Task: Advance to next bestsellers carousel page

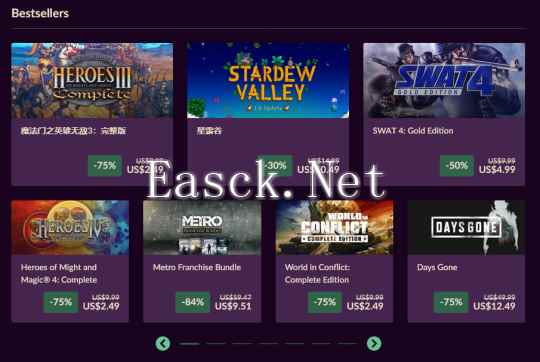Action: (374, 343)
